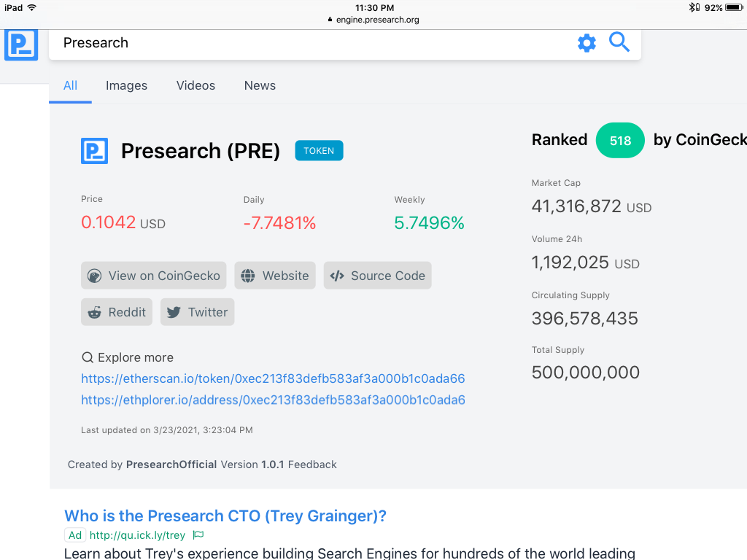The width and height of the screenshot is (747, 560).
Task: Click the 'Circulating Supply' label
Action: (570, 295)
